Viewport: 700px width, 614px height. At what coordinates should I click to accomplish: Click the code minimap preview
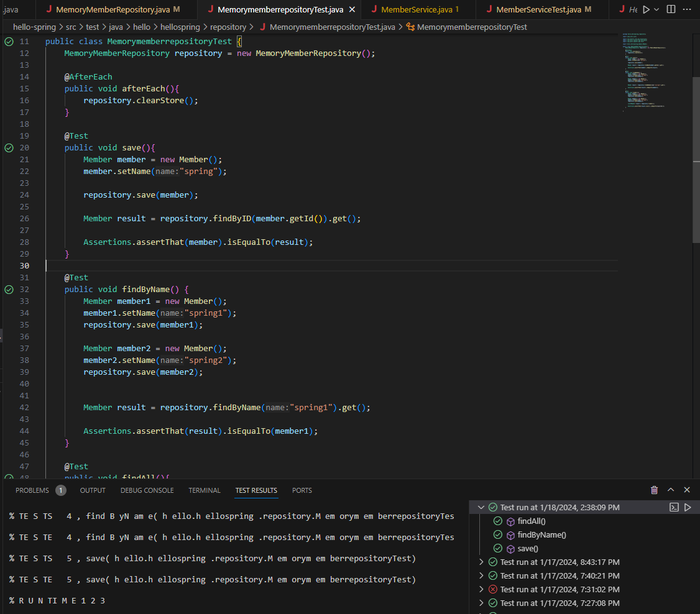tap(643, 70)
